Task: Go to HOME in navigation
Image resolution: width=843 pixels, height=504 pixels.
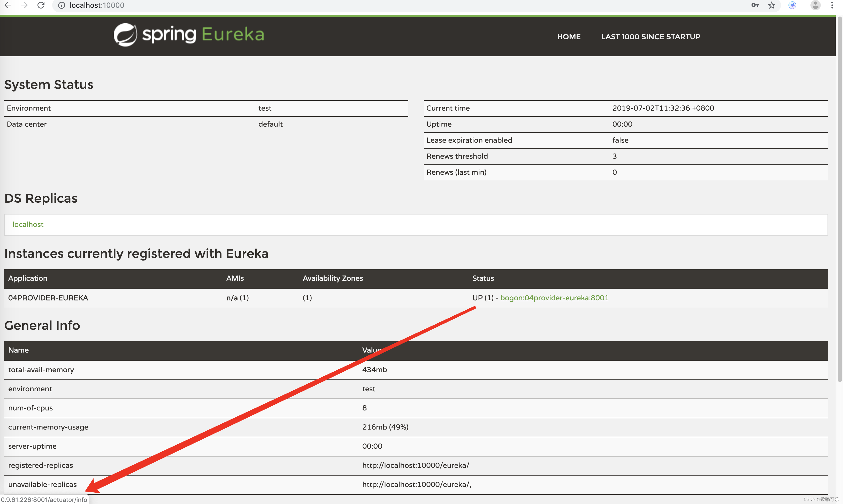Action: pos(569,37)
